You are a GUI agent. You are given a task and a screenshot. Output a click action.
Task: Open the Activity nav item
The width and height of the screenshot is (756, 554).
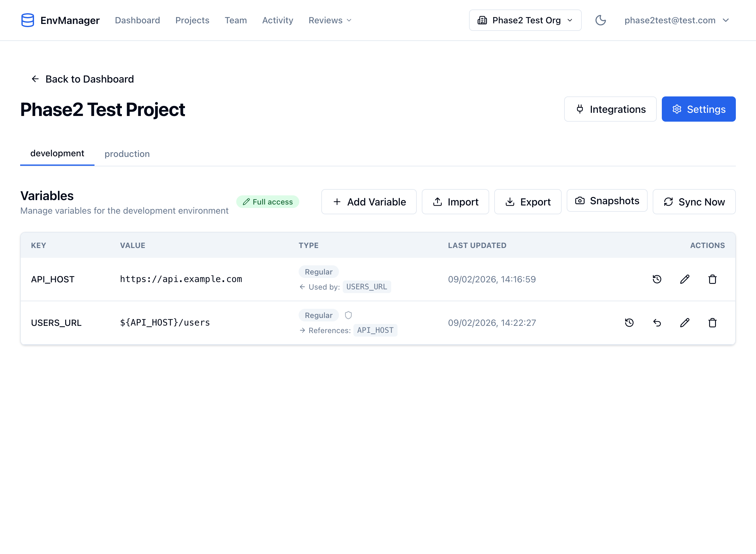tap(277, 20)
